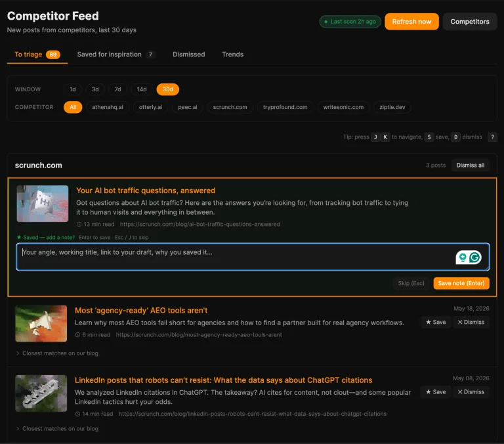
Task: Select the All competitors filter chip
Action: (73, 107)
